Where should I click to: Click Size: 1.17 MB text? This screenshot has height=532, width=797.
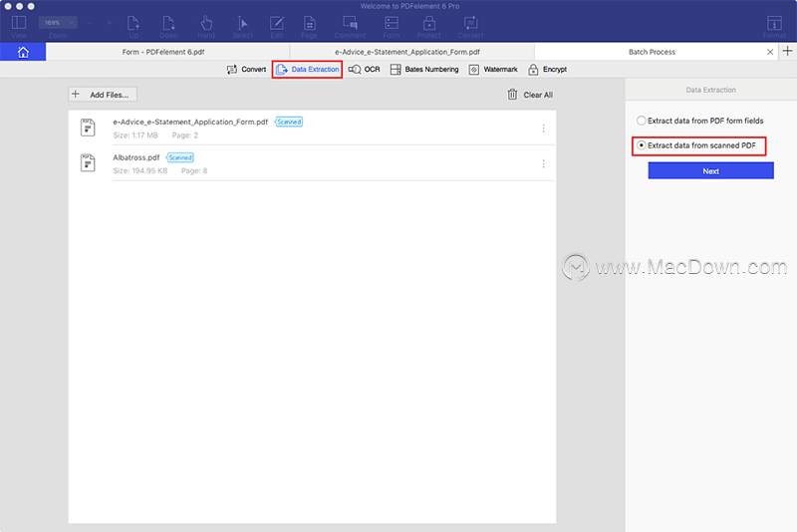[135, 135]
